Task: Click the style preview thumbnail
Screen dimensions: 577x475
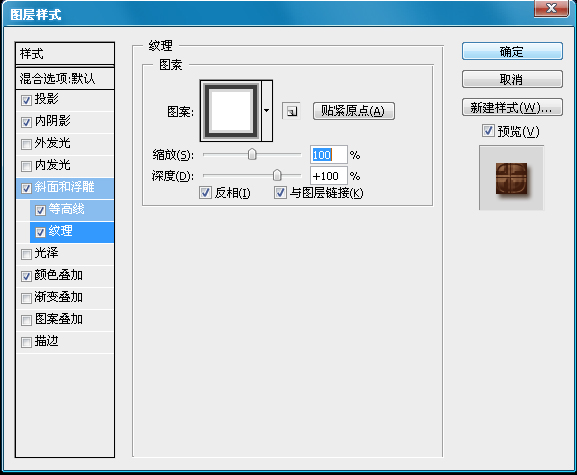Action: click(x=511, y=178)
